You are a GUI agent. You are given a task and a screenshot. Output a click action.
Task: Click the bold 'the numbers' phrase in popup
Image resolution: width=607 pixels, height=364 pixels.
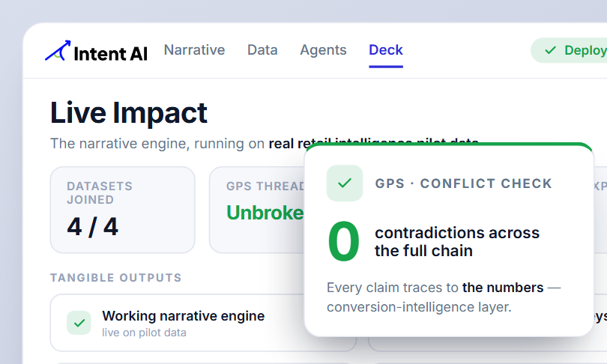[503, 288]
